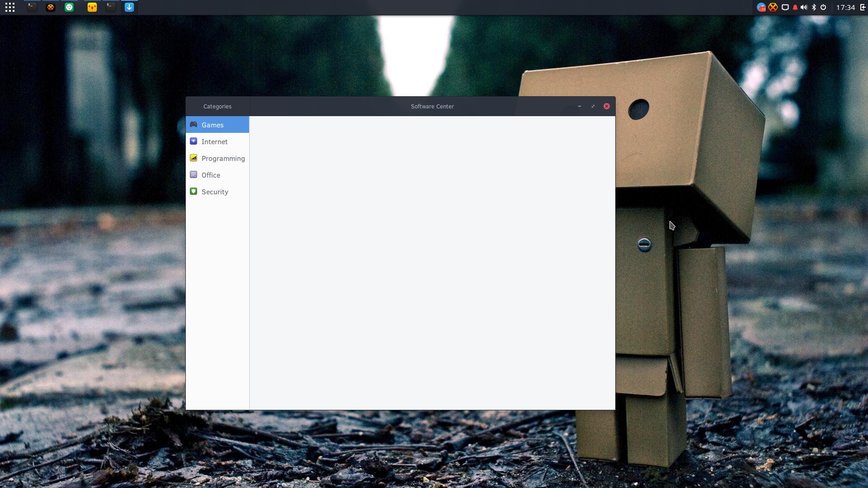The image size is (868, 488).
Task: Open the Bluetooth tray indicator
Action: (x=814, y=7)
